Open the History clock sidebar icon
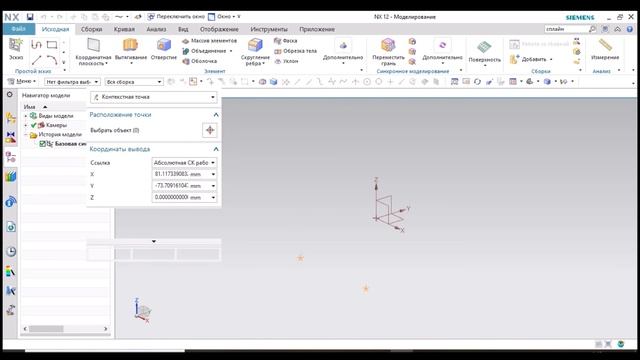 [x=11, y=251]
